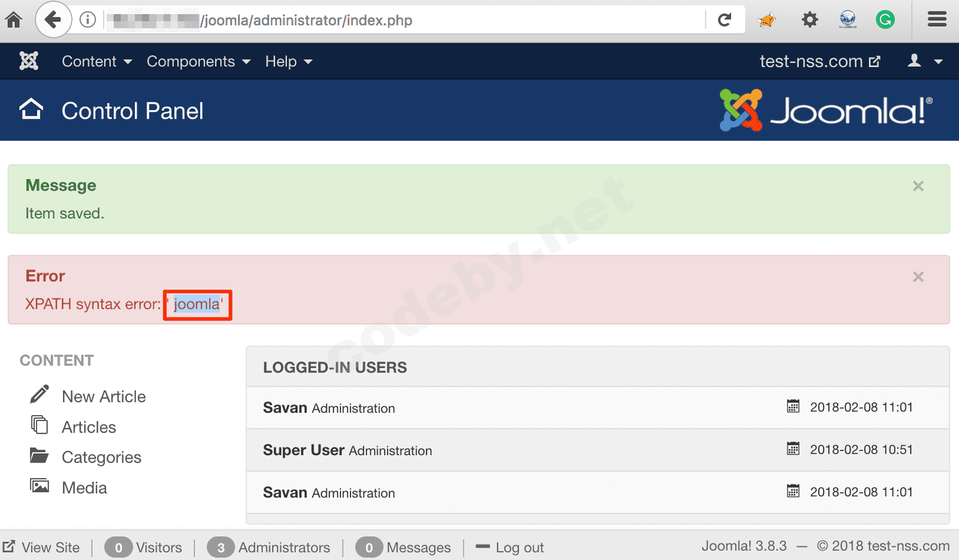Click View Site in status bar
Viewport: 959px width, 560px height.
pyautogui.click(x=41, y=547)
